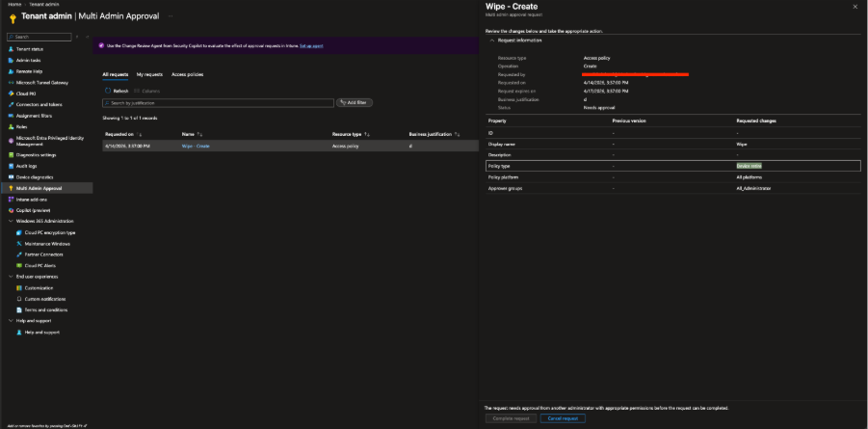Viewport: 868px width, 429px height.
Task: Open Intune add-ons page
Action: (32, 199)
